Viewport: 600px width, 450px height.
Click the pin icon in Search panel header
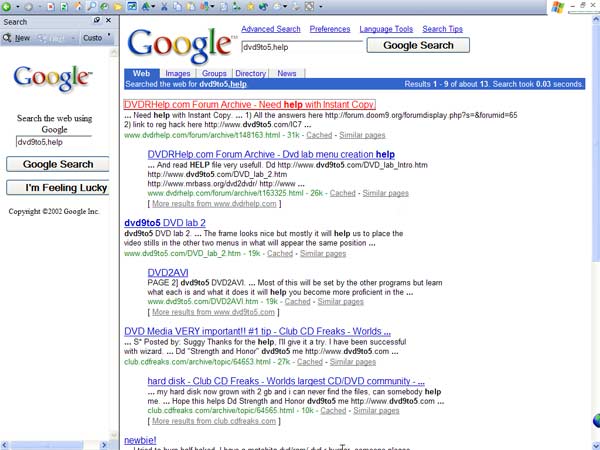coord(97,20)
